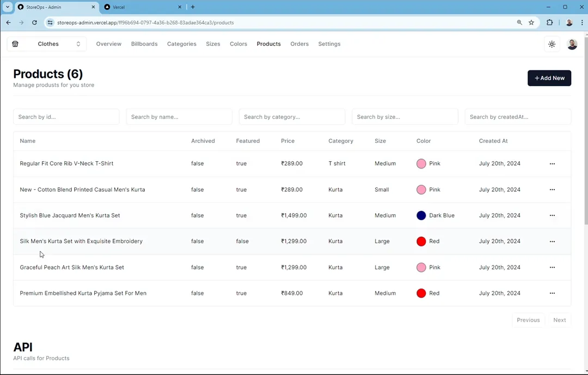Click Dark Blue swatch in Jacquard Kurta row
This screenshot has height=375, width=588.
click(421, 215)
